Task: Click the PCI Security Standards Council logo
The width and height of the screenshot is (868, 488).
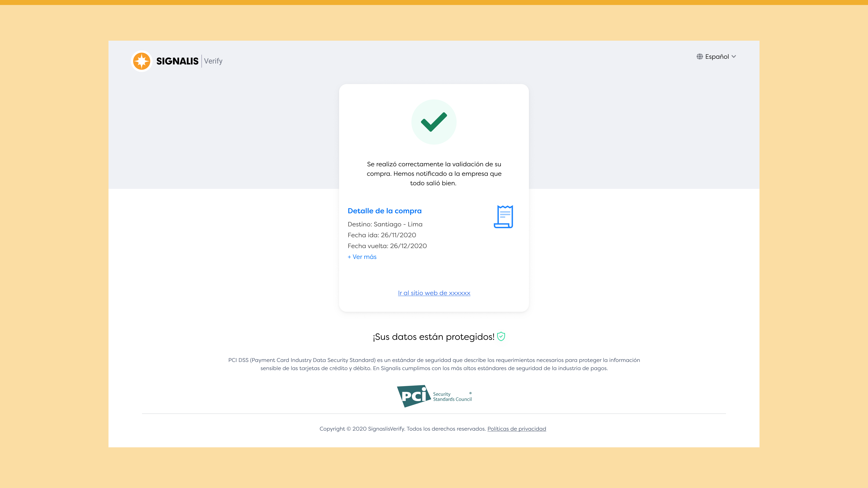Action: (x=434, y=396)
